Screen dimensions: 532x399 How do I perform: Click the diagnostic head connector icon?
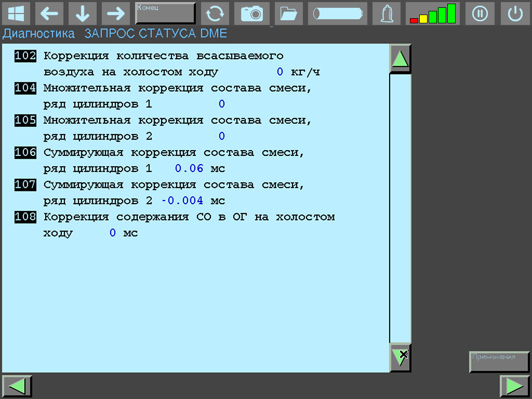pyautogui.click(x=387, y=14)
